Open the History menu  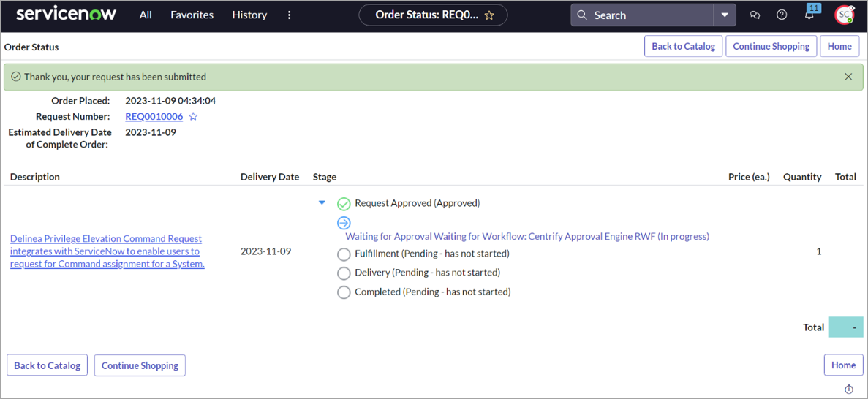click(249, 15)
